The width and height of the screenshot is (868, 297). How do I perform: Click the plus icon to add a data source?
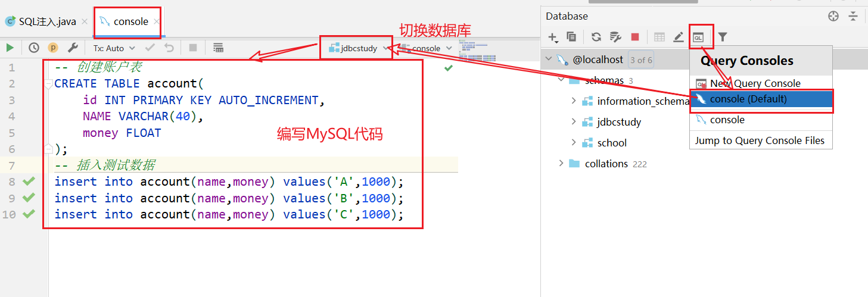click(x=553, y=37)
